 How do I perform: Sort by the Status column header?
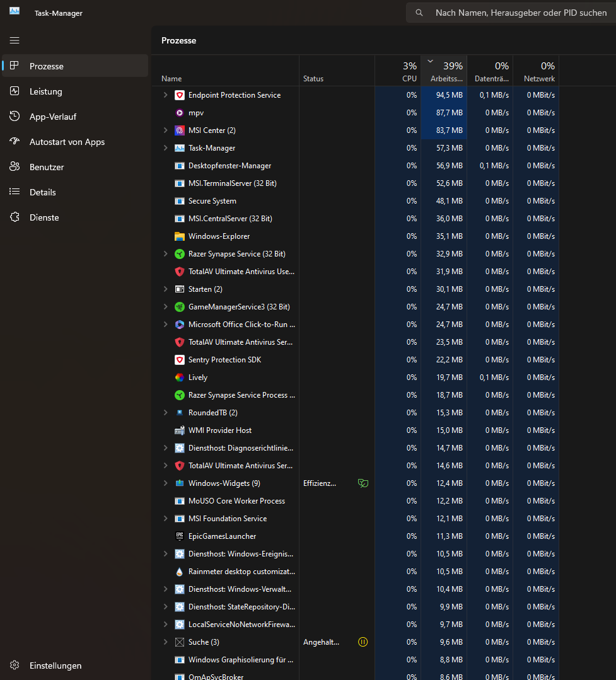337,71
